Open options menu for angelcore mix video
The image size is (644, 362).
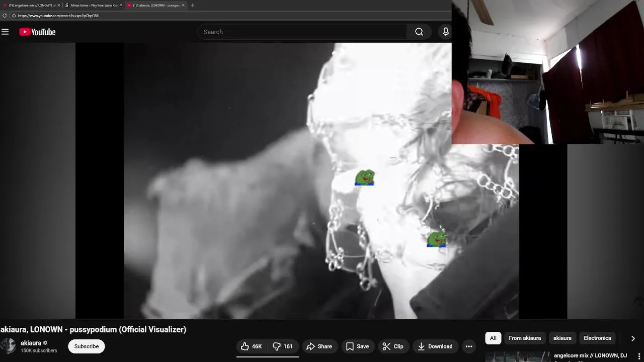click(639, 356)
